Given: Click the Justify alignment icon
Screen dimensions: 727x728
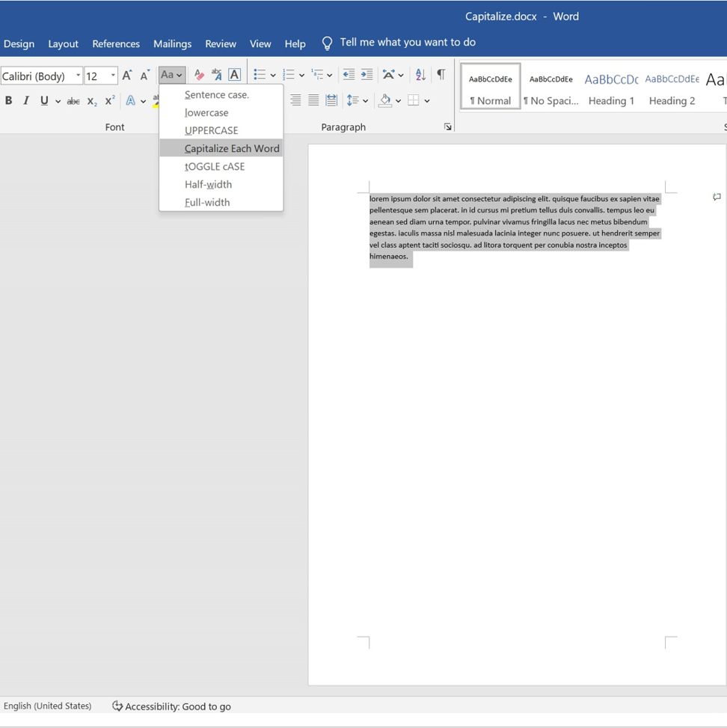Looking at the screenshot, I should (313, 100).
